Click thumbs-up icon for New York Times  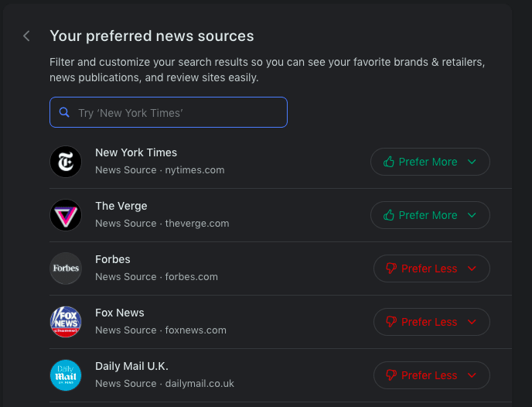pos(389,162)
